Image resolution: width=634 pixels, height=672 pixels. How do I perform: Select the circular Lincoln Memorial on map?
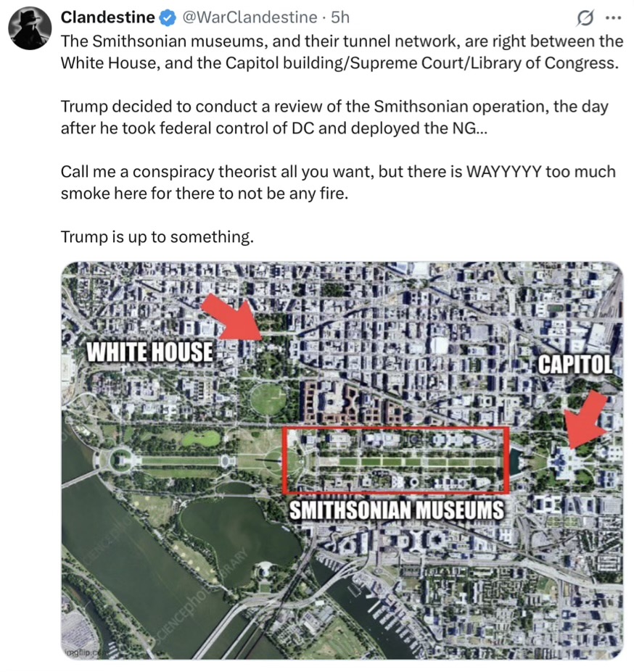click(x=120, y=461)
